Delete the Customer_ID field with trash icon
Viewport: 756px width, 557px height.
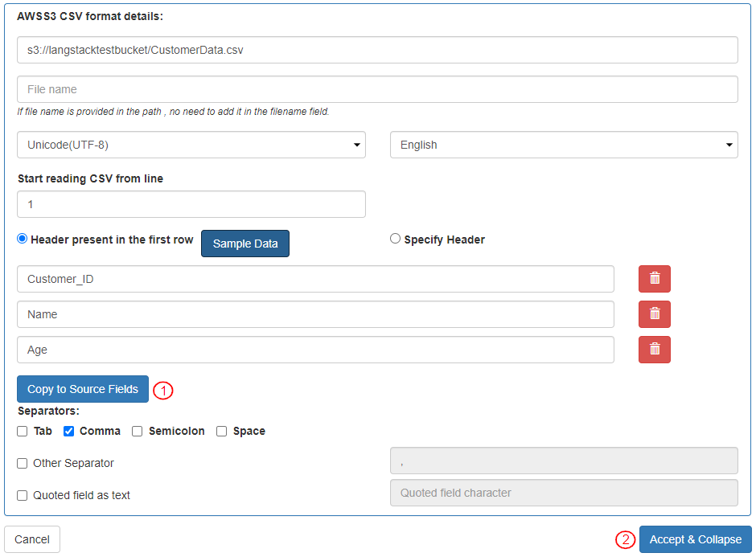click(654, 279)
